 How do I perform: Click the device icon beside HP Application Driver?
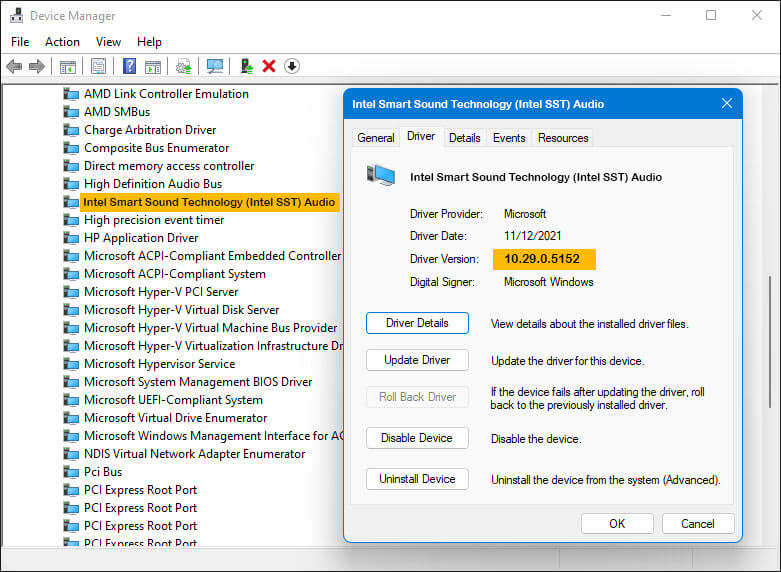click(x=71, y=238)
